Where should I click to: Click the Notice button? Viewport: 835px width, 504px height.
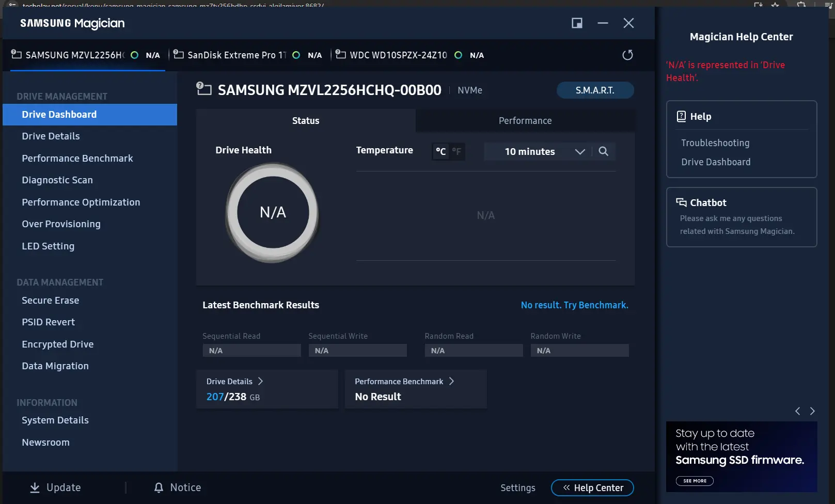click(x=178, y=487)
